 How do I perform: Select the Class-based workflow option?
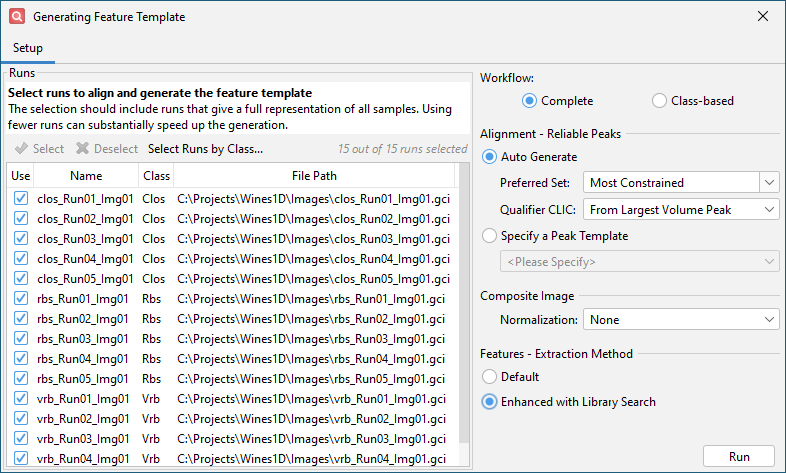(659, 101)
